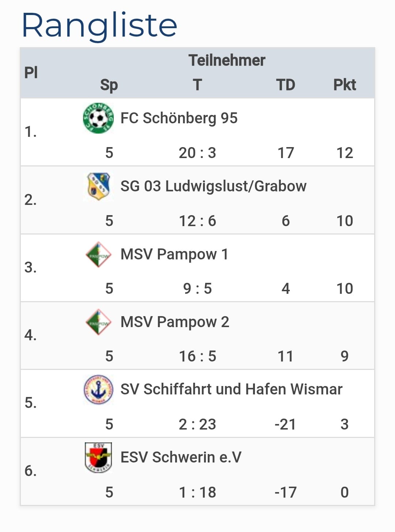The image size is (395, 532).
Task: Click the ESV Schwerin e.V shield logo
Action: [x=98, y=457]
